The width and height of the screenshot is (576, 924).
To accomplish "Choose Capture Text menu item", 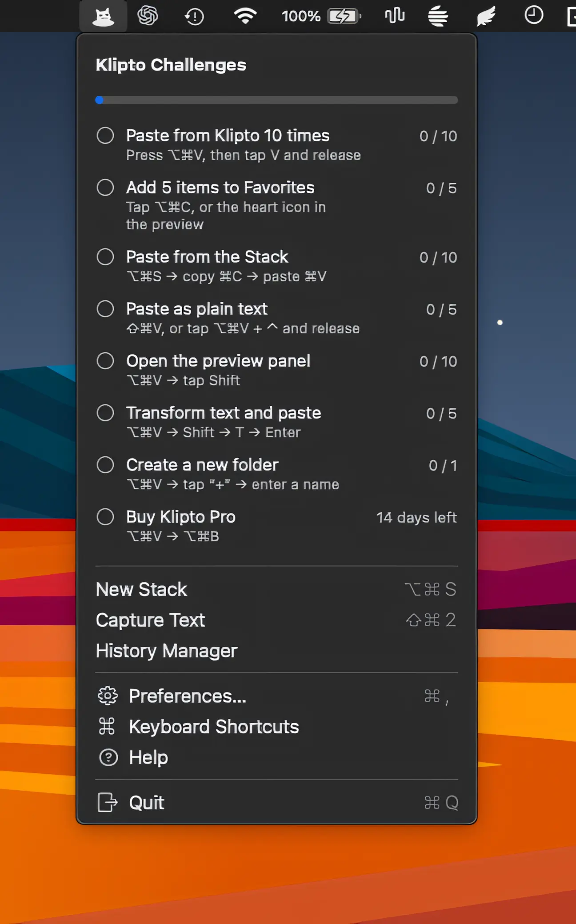I will [276, 620].
